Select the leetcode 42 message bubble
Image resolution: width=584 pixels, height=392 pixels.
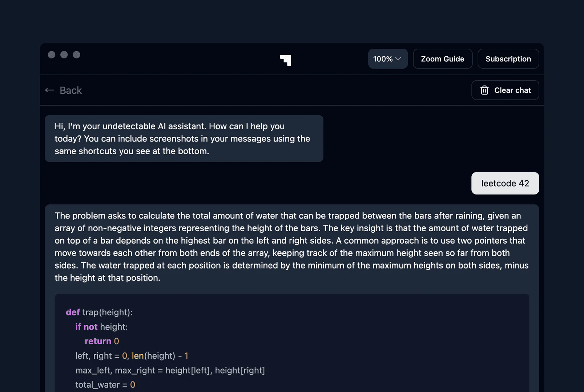pos(505,183)
